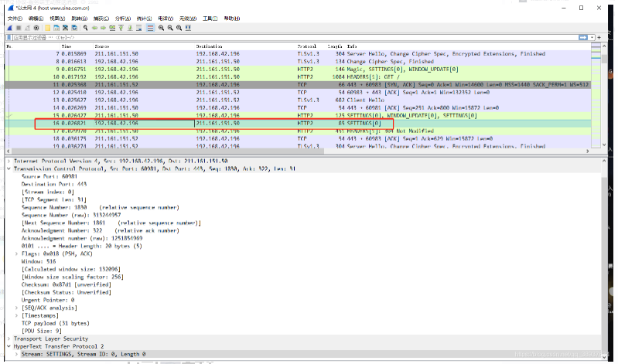The width and height of the screenshot is (618, 364).
Task: Start capture with the shark fin icon
Action: [10, 28]
